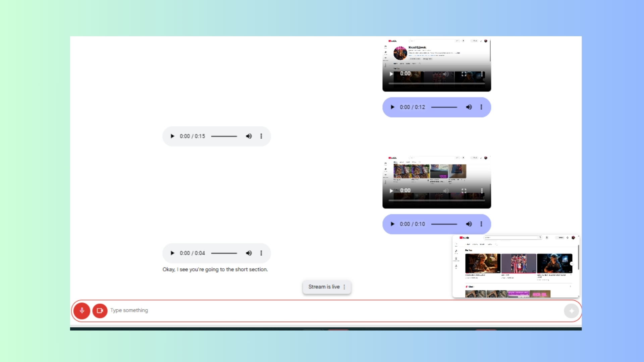Open more options on 0:04 audio
644x362 pixels.
[261, 253]
